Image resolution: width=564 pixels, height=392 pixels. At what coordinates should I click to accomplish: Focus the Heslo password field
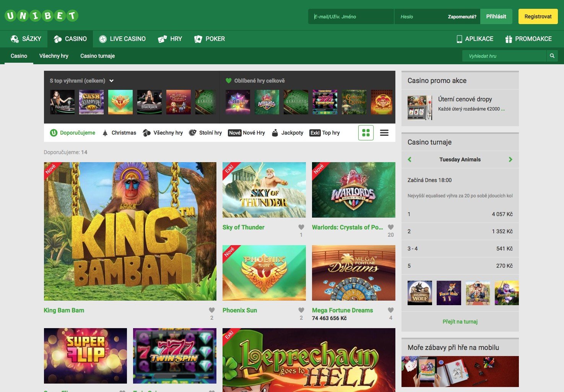coord(419,16)
